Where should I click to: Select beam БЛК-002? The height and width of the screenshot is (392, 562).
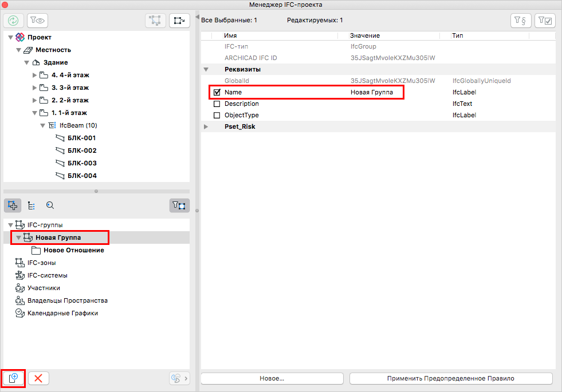82,151
